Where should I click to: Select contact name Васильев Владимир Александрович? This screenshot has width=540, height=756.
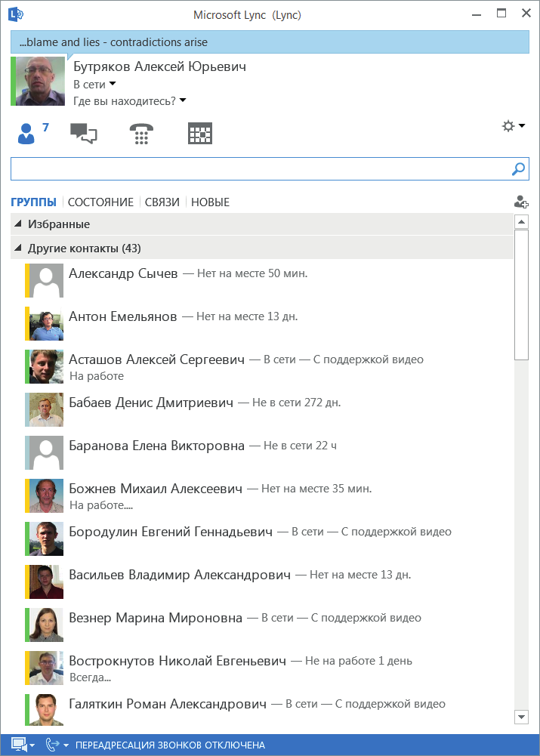tap(180, 575)
